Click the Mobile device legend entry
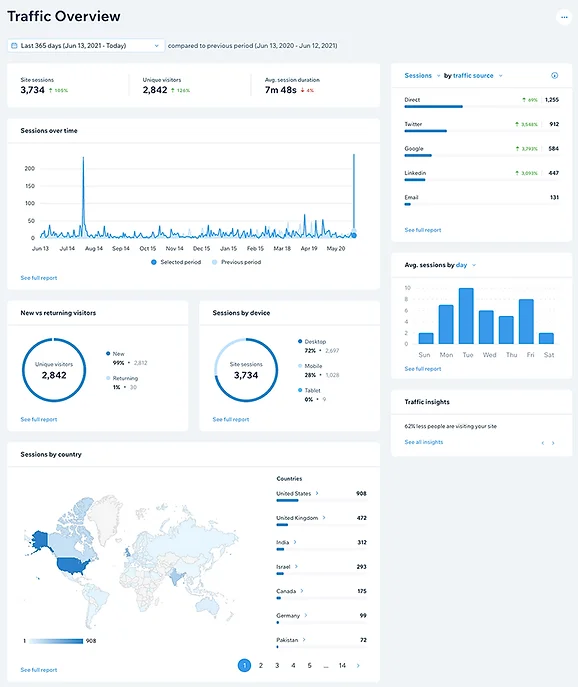The image size is (578, 687). click(x=318, y=370)
